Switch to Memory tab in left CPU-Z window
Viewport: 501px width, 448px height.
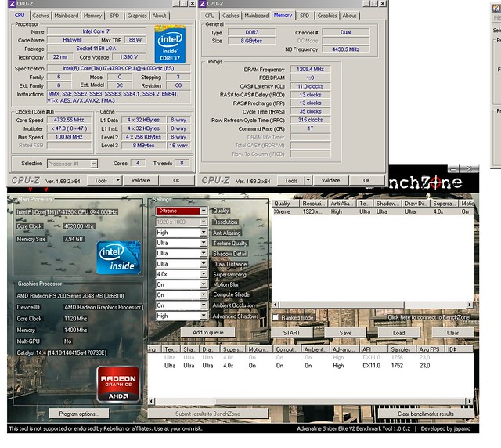[92, 16]
